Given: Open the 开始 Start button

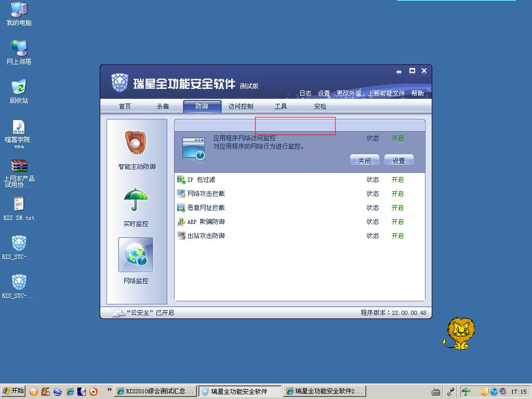Looking at the screenshot, I should click(14, 391).
